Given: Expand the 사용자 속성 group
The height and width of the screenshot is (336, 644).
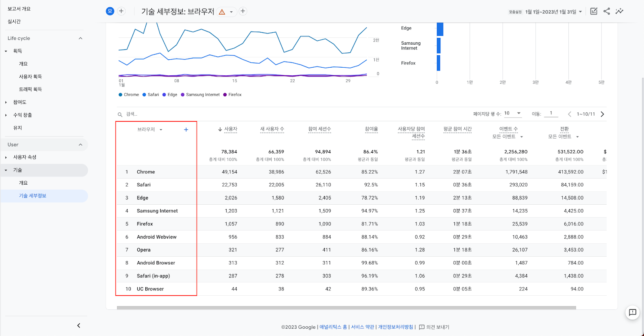Looking at the screenshot, I should point(6,157).
